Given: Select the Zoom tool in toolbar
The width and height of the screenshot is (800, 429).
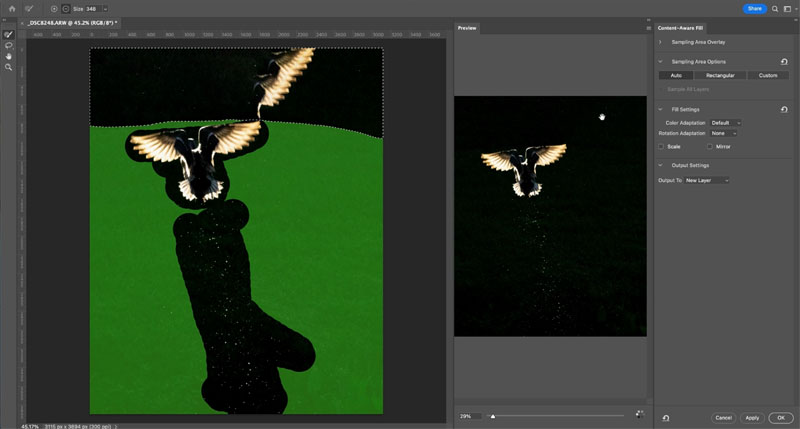Looking at the screenshot, I should pos(8,67).
